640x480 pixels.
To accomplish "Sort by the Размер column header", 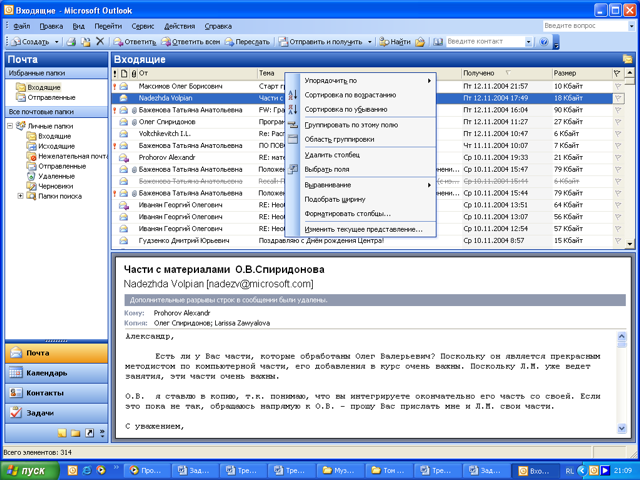I will coord(581,73).
